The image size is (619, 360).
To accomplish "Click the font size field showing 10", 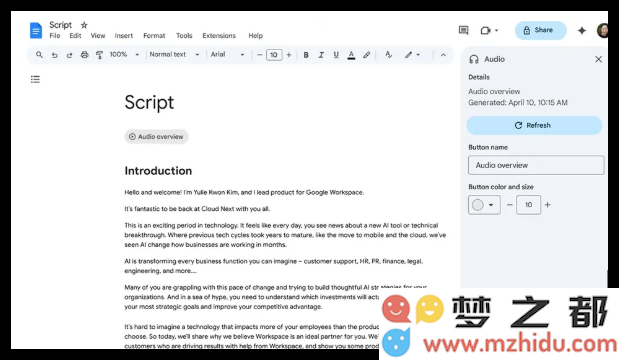I will coord(274,55).
